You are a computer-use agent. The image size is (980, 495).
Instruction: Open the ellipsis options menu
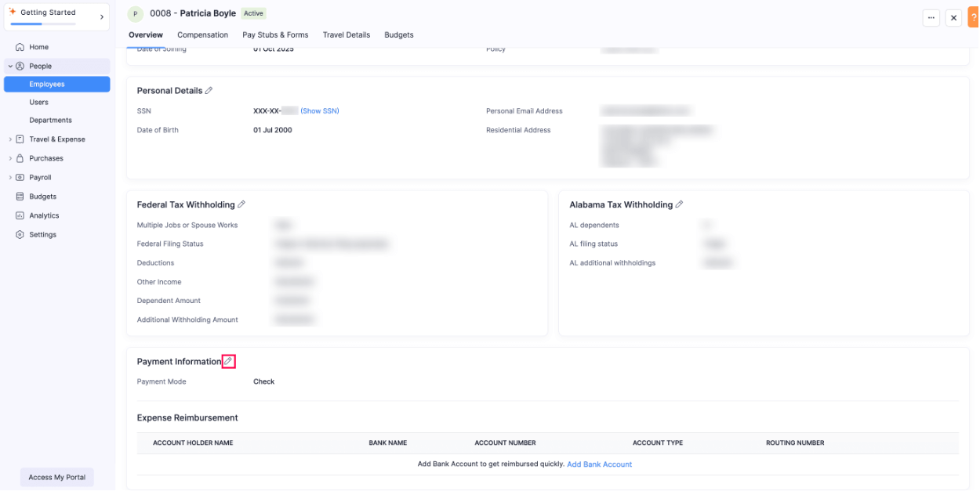[x=931, y=17]
